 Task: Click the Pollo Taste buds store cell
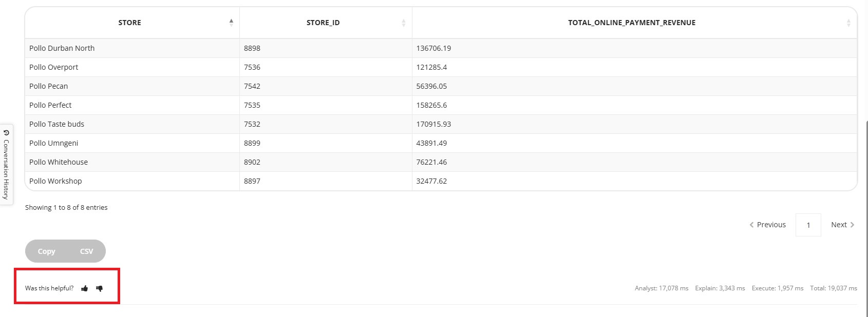56,124
